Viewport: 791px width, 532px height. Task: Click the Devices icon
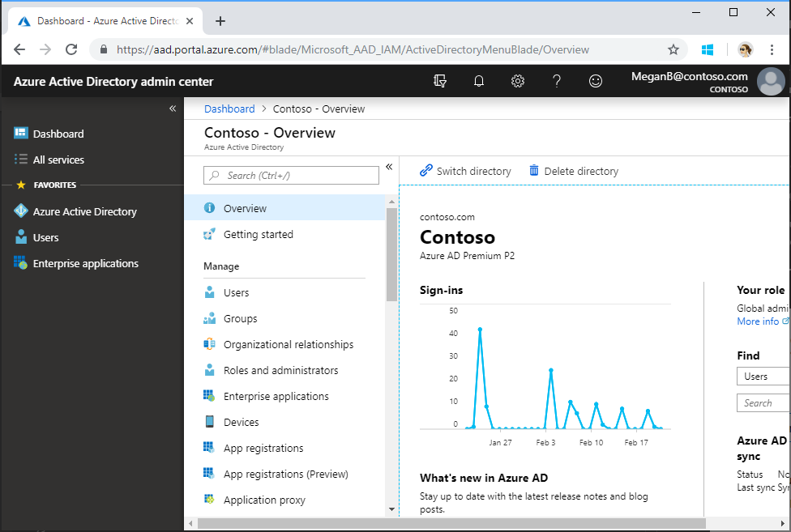click(209, 422)
